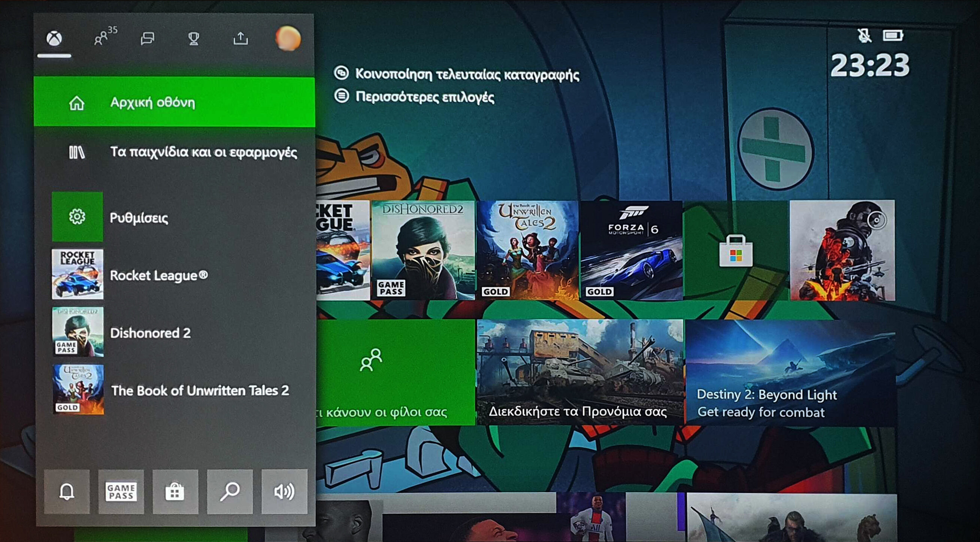Open the Metal Gear Solid disc game tile
Screen dimensions: 980x542
pyautogui.click(x=842, y=250)
